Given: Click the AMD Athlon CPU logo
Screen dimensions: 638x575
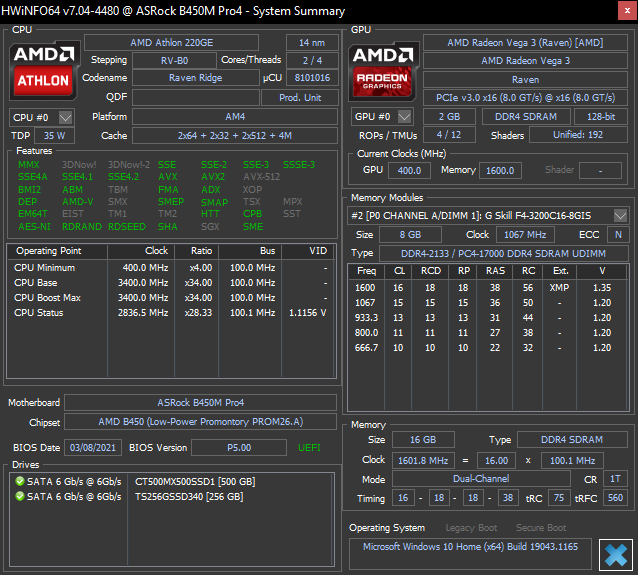Looking at the screenshot, I should 44,68.
